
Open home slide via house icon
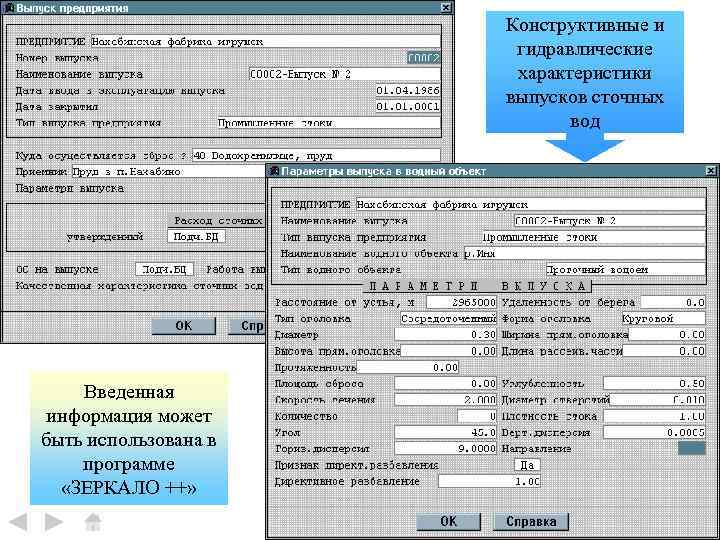pyautogui.click(x=93, y=522)
